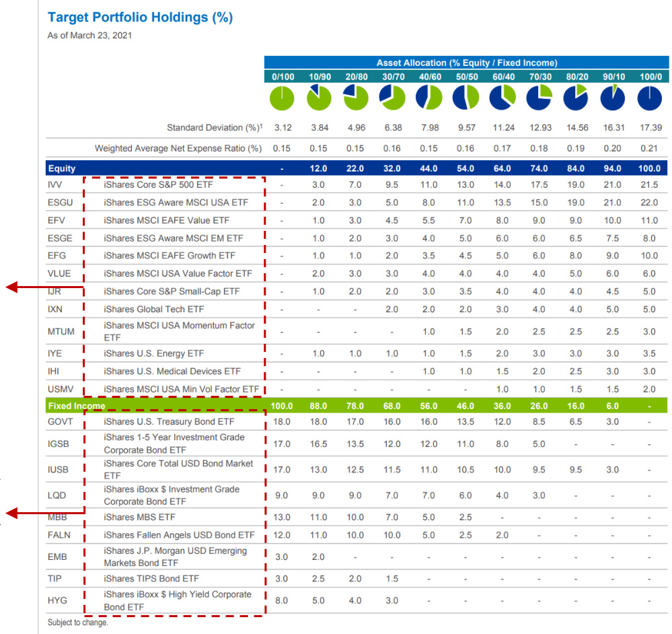The image size is (672, 634).
Task: Click the 50/50 allocation pie chart
Action: [465, 99]
